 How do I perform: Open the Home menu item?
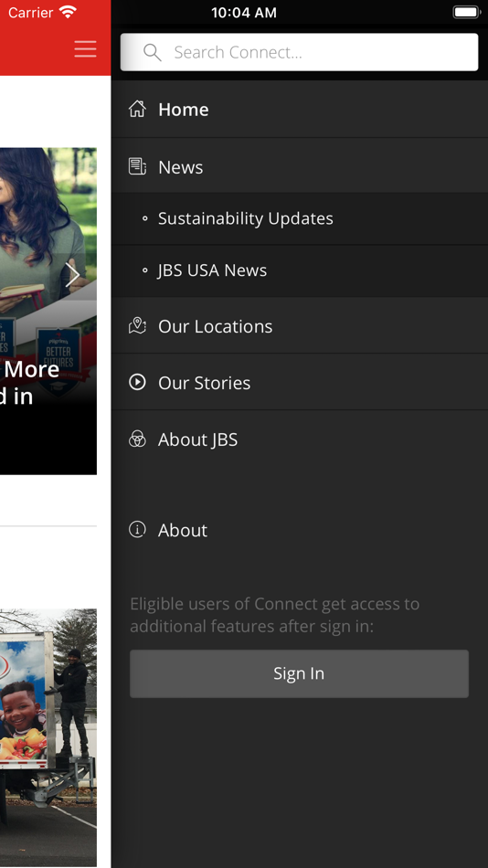pos(300,109)
